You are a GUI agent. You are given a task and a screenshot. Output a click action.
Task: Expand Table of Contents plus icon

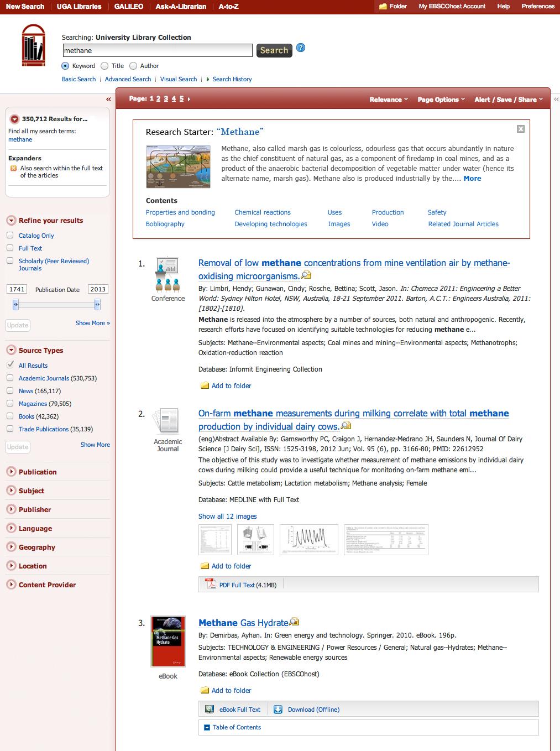pyautogui.click(x=207, y=727)
